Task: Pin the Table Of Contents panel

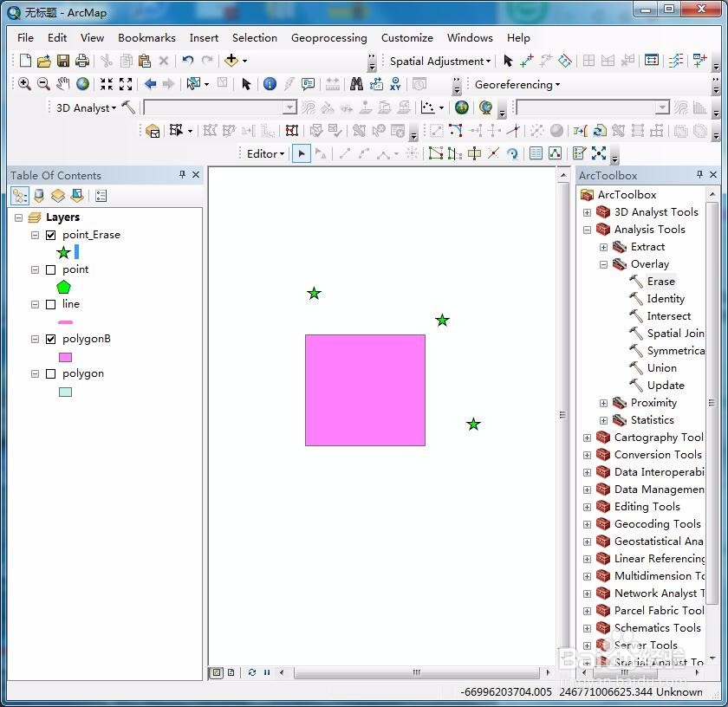Action: (182, 174)
